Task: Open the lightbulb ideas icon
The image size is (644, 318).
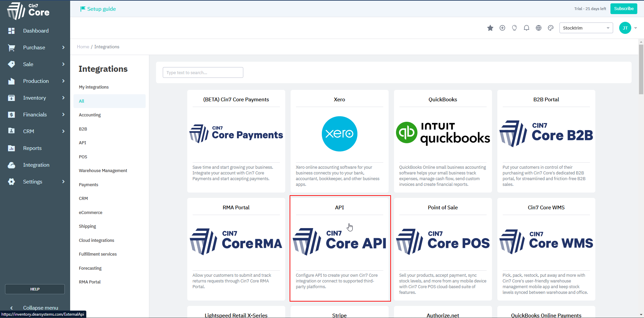Action: pyautogui.click(x=514, y=28)
